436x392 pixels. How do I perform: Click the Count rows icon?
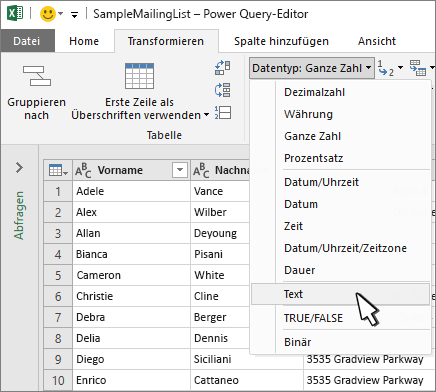[x=223, y=113]
